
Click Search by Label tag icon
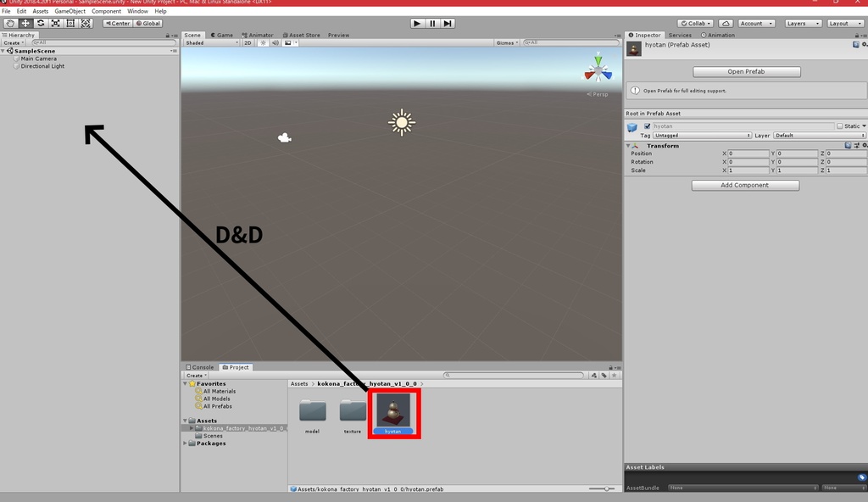pyautogui.click(x=604, y=375)
